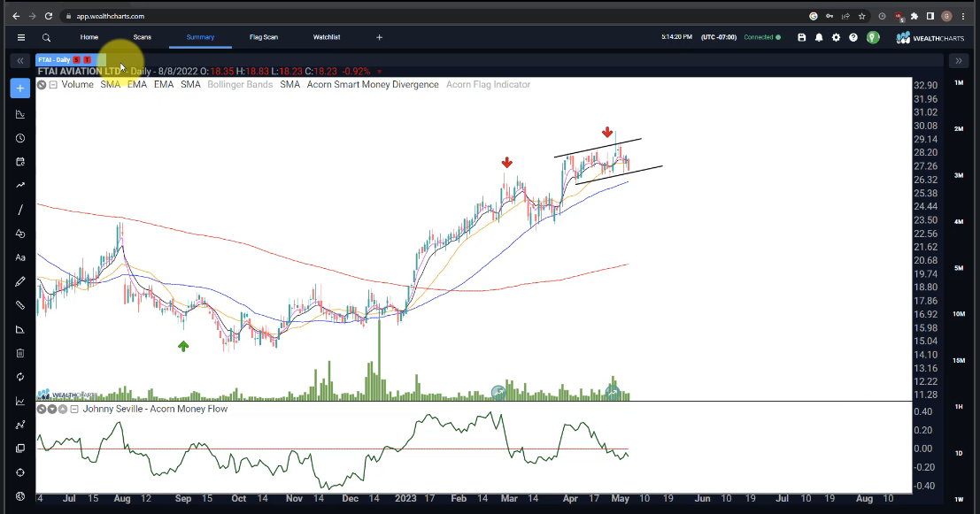Open the symbol search magnifier
The width and height of the screenshot is (980, 514).
(46, 37)
